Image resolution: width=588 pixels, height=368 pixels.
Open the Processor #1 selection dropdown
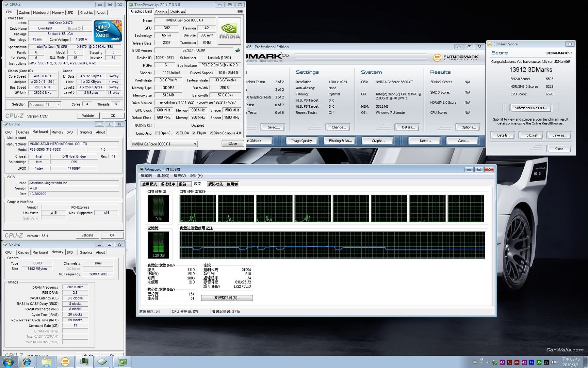45,105
